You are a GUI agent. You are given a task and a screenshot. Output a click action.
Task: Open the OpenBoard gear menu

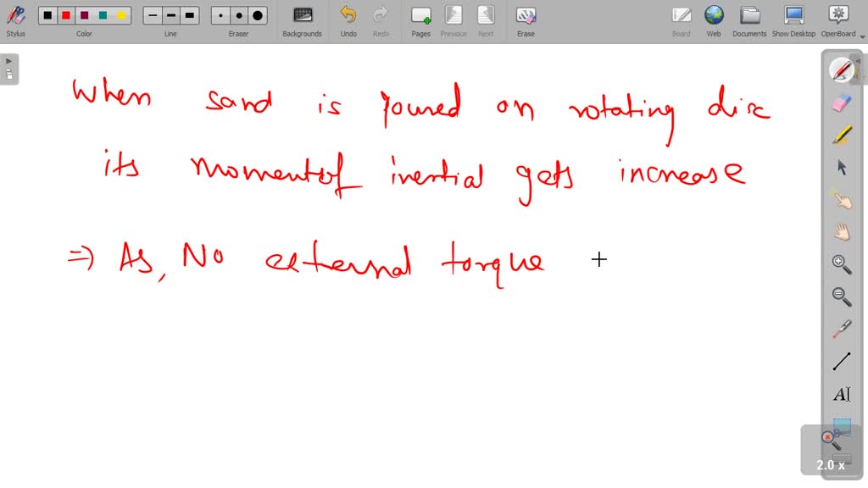(837, 20)
